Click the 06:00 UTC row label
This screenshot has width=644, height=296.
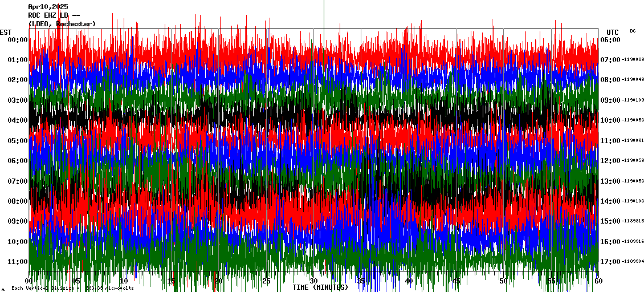point(610,40)
